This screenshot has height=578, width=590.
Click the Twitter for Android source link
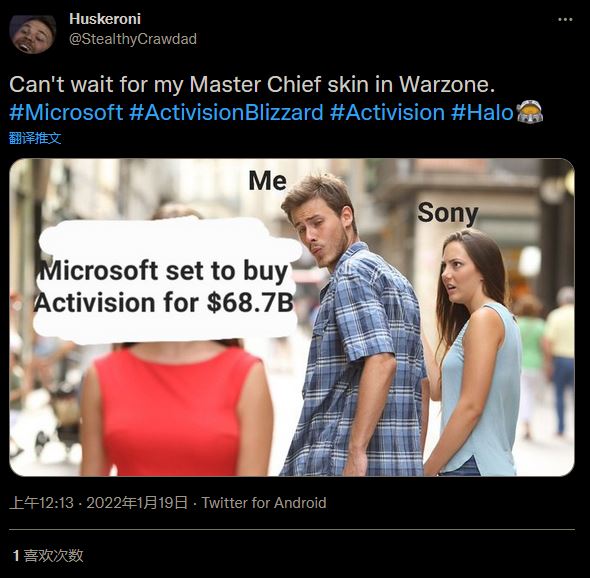pyautogui.click(x=264, y=503)
